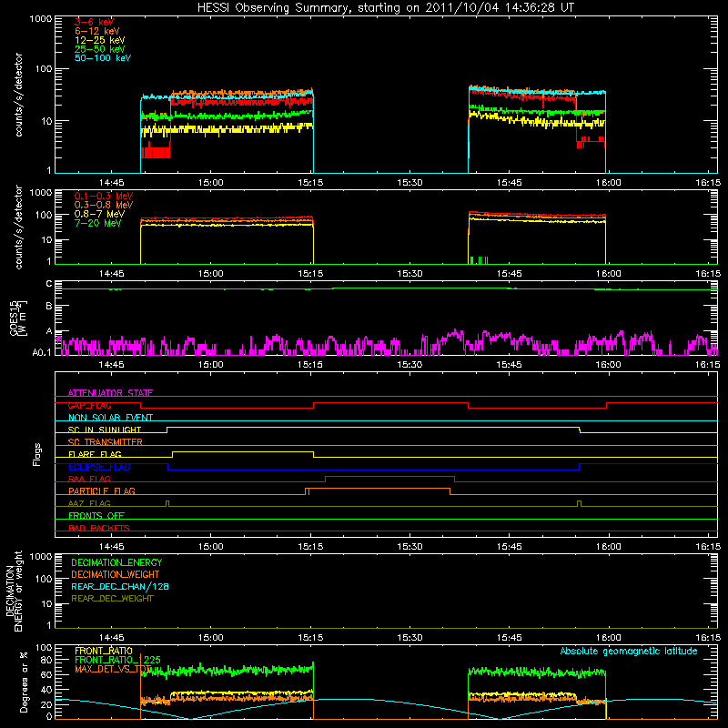Image resolution: width=728 pixels, height=728 pixels.
Task: Click the DECIMATION_WEIGHT legend label
Action: coord(116,574)
